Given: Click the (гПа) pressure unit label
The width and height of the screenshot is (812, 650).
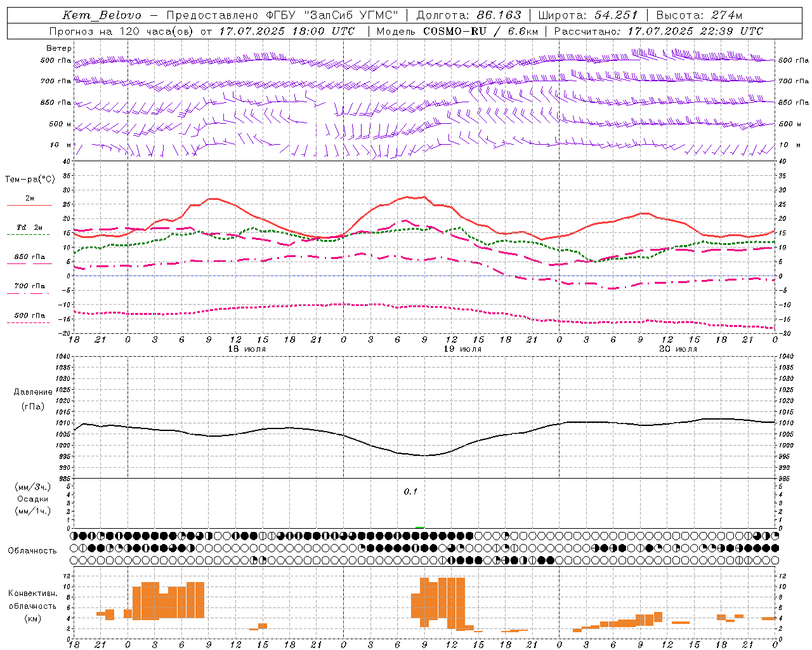Looking at the screenshot, I should click(x=33, y=407).
